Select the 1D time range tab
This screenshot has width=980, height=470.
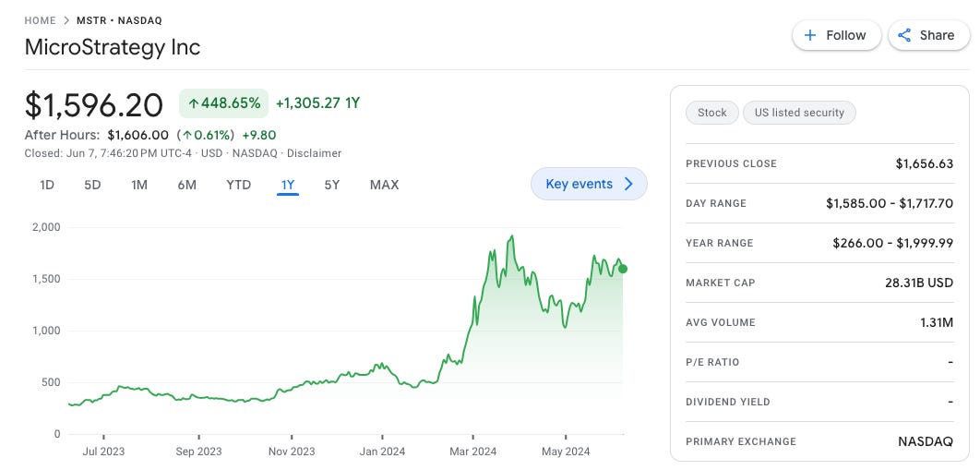click(47, 185)
